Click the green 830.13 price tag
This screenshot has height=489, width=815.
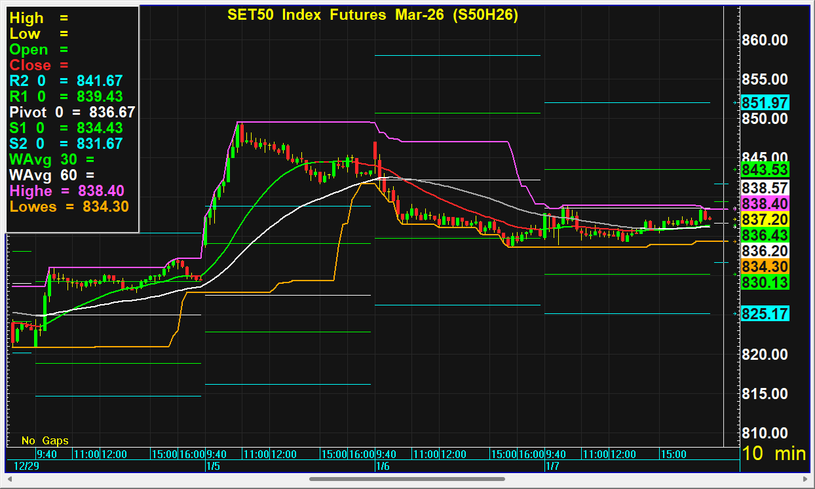[x=765, y=283]
